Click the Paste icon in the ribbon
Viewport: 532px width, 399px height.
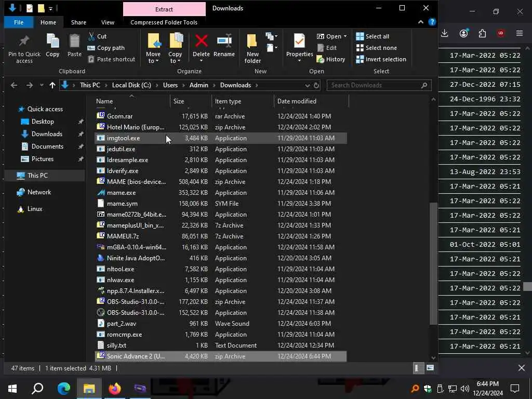(x=74, y=42)
